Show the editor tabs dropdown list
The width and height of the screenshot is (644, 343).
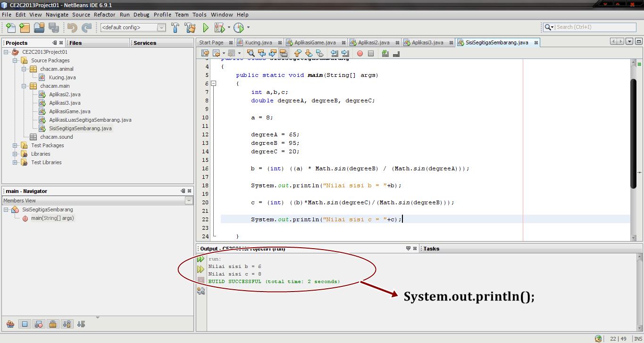click(x=630, y=41)
